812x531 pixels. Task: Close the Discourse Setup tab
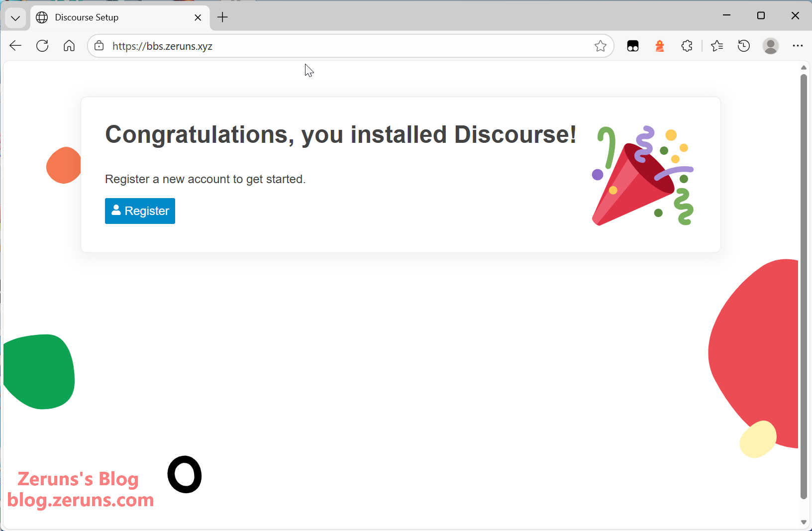198,17
